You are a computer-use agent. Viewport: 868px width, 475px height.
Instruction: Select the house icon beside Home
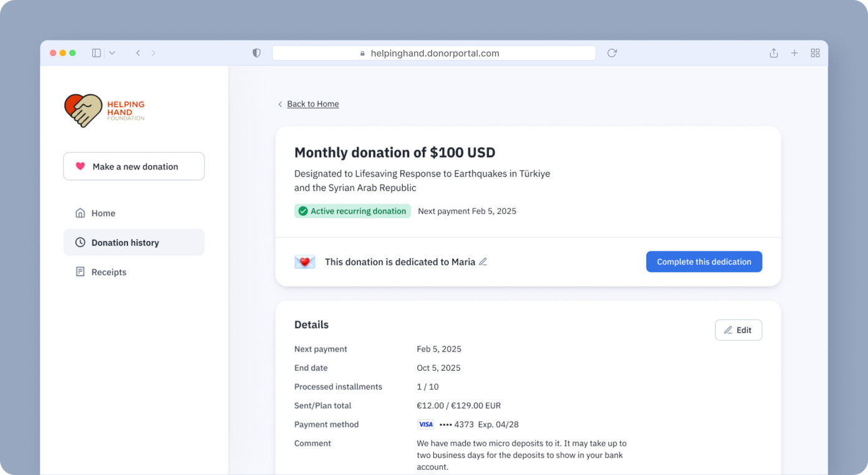pos(80,213)
